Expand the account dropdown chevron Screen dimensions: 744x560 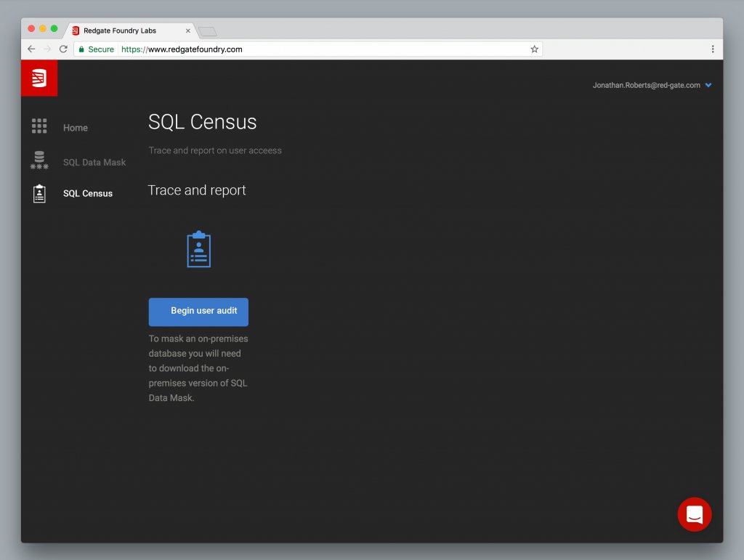coord(708,86)
